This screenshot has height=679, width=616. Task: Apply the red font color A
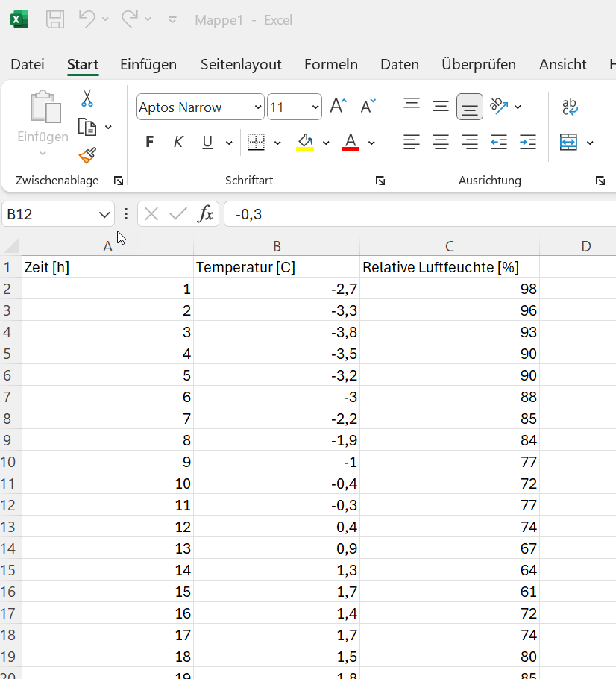pyautogui.click(x=351, y=142)
